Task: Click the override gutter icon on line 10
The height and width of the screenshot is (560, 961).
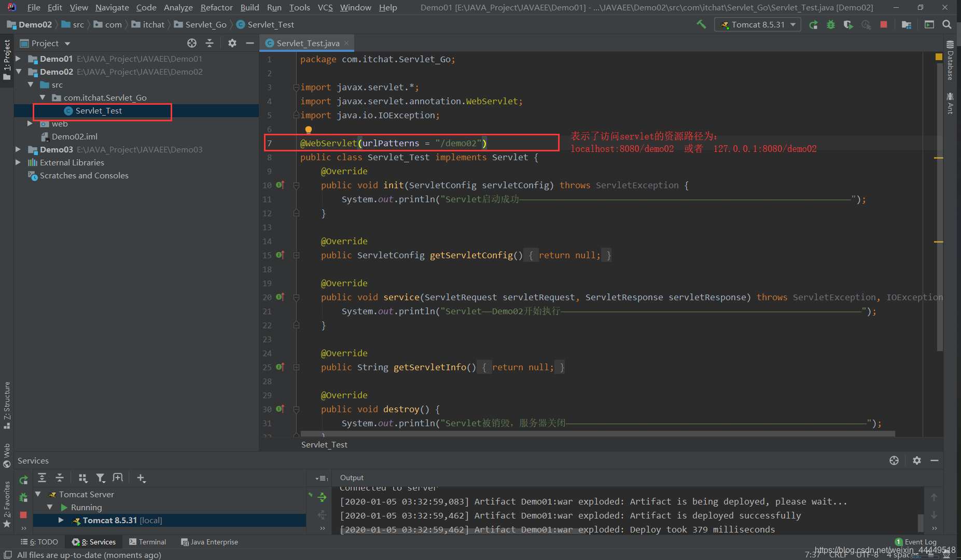Action: (281, 185)
